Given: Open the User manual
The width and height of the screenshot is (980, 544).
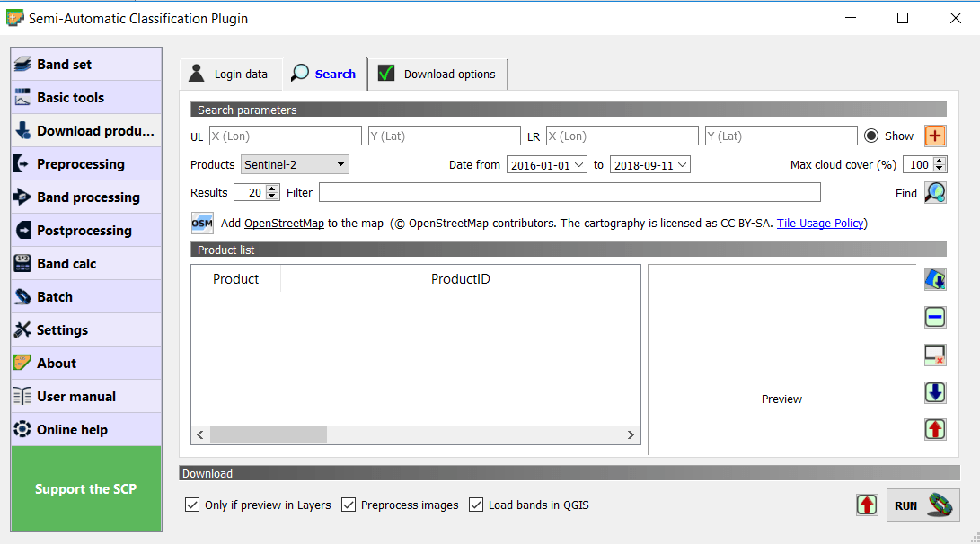Looking at the screenshot, I should click(x=86, y=396).
